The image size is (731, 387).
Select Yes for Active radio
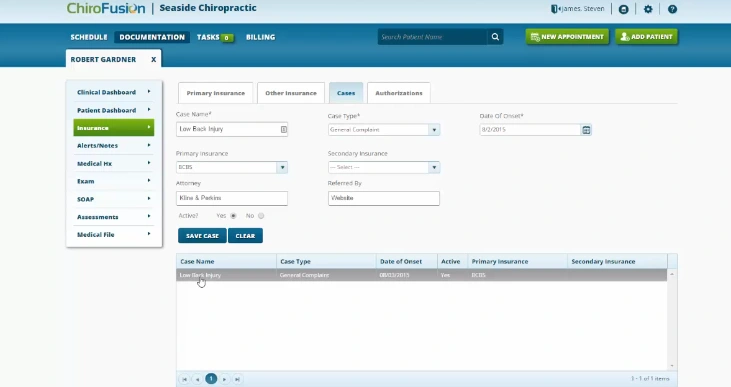pos(233,216)
